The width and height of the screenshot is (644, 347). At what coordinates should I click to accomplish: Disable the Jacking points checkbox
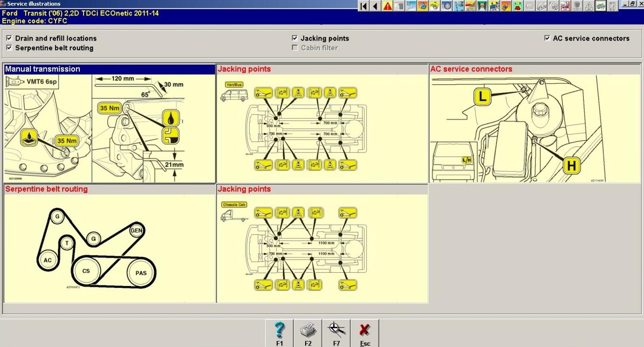[x=295, y=38]
